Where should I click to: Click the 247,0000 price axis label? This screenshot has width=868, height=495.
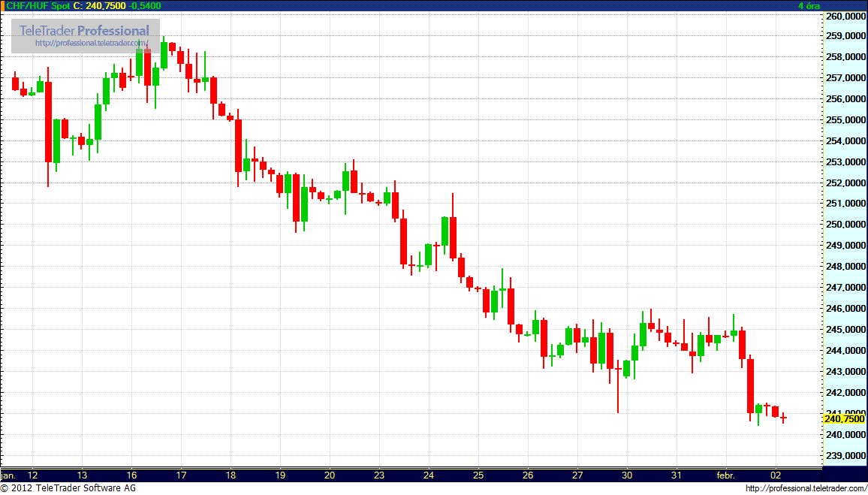tap(846, 288)
